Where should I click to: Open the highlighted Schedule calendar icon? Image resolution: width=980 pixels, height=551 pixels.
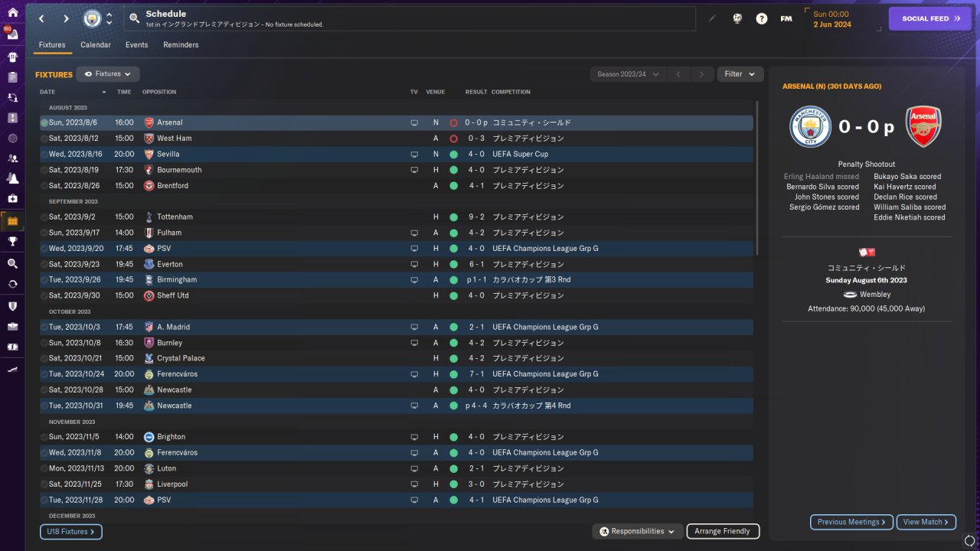(x=12, y=221)
